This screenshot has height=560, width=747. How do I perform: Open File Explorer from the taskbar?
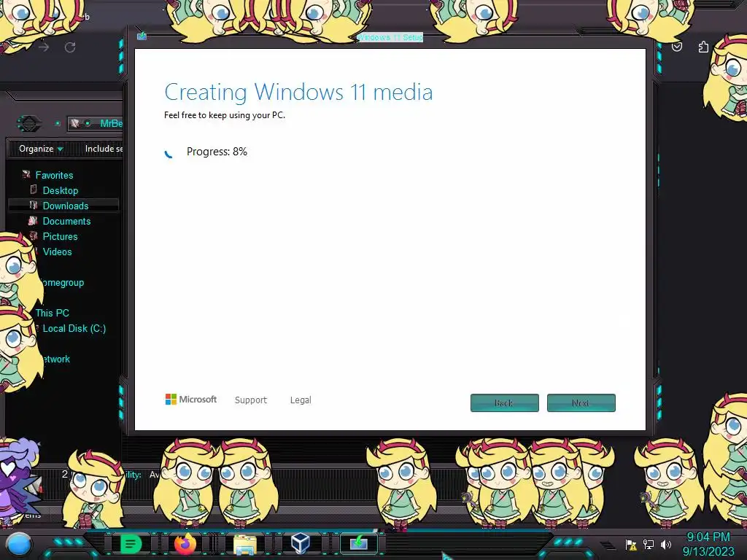click(x=244, y=544)
